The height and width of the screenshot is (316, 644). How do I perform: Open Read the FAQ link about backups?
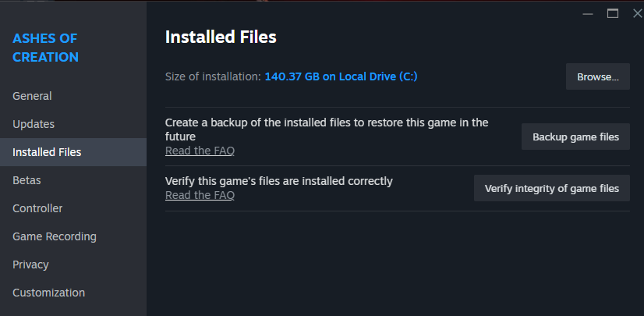tap(200, 151)
